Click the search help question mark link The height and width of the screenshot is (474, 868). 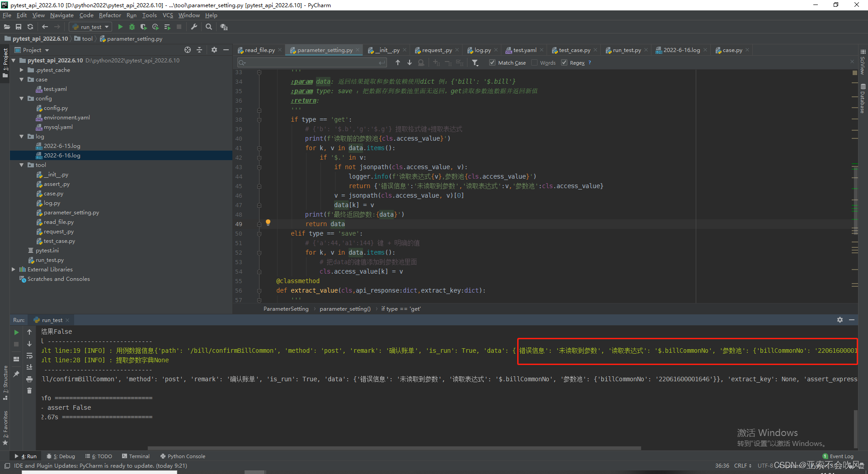coord(590,62)
